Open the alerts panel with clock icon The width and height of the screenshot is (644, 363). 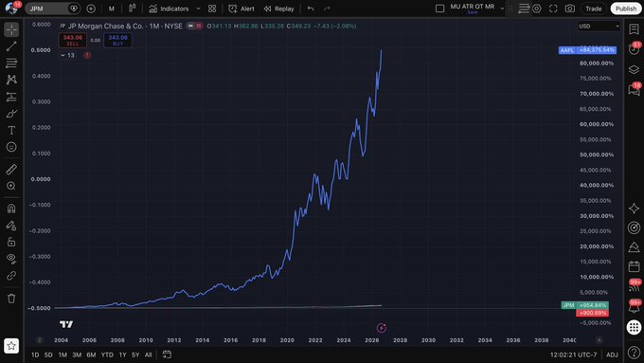pos(634,49)
